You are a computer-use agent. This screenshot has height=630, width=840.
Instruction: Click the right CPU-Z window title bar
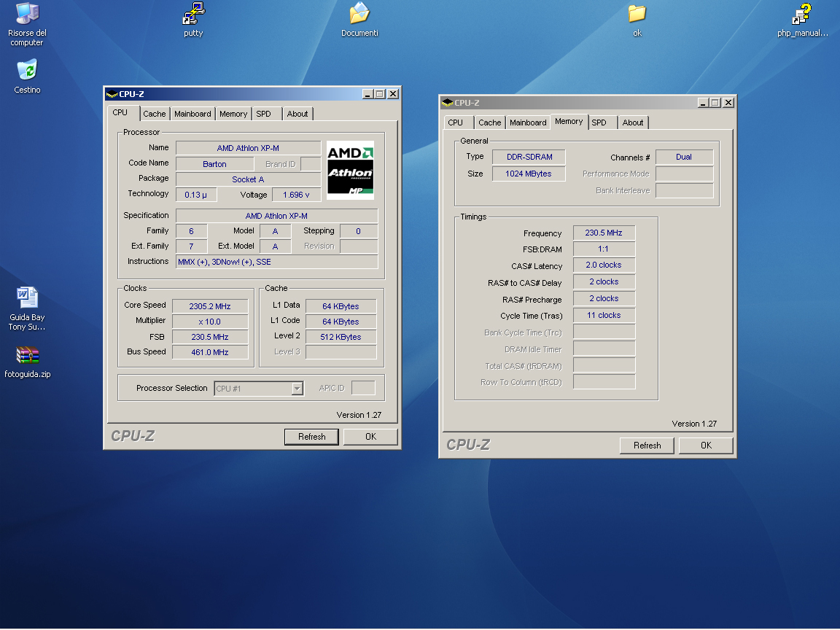tap(587, 103)
